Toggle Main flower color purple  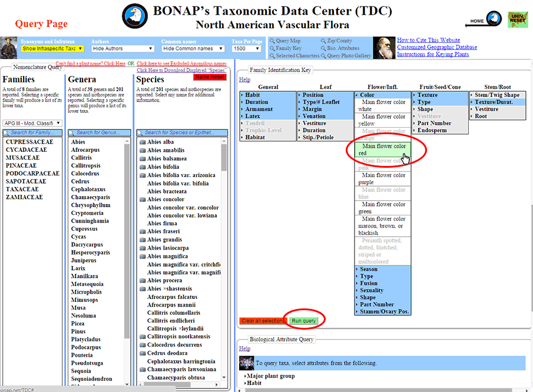(x=383, y=179)
